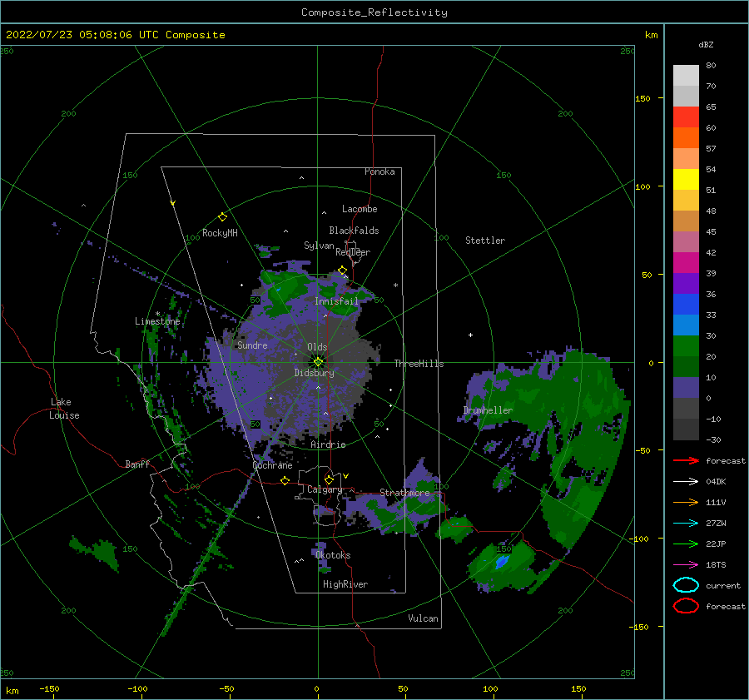Click the Calgary city label
749x700 pixels.
coord(325,489)
